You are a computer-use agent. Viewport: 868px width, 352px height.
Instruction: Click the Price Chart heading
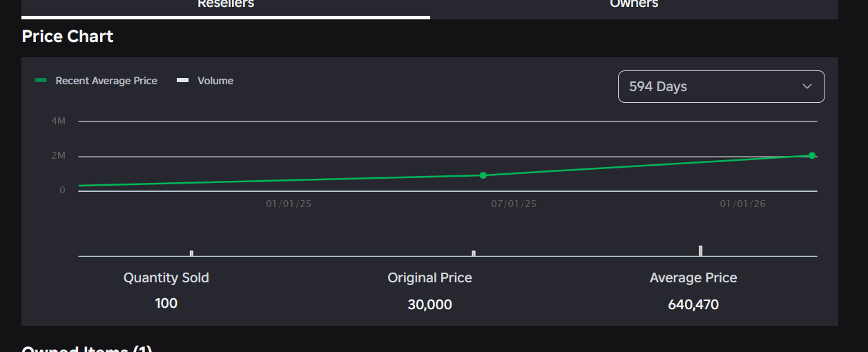point(68,37)
